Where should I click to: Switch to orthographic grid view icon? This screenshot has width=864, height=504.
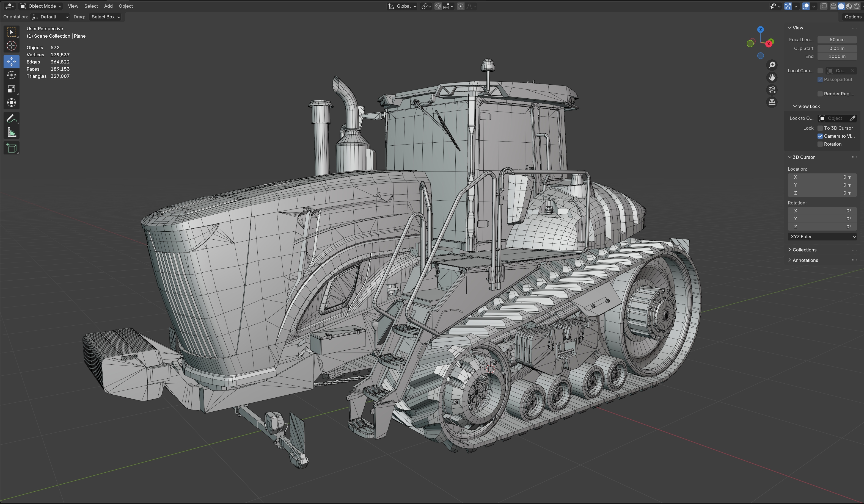pyautogui.click(x=772, y=102)
